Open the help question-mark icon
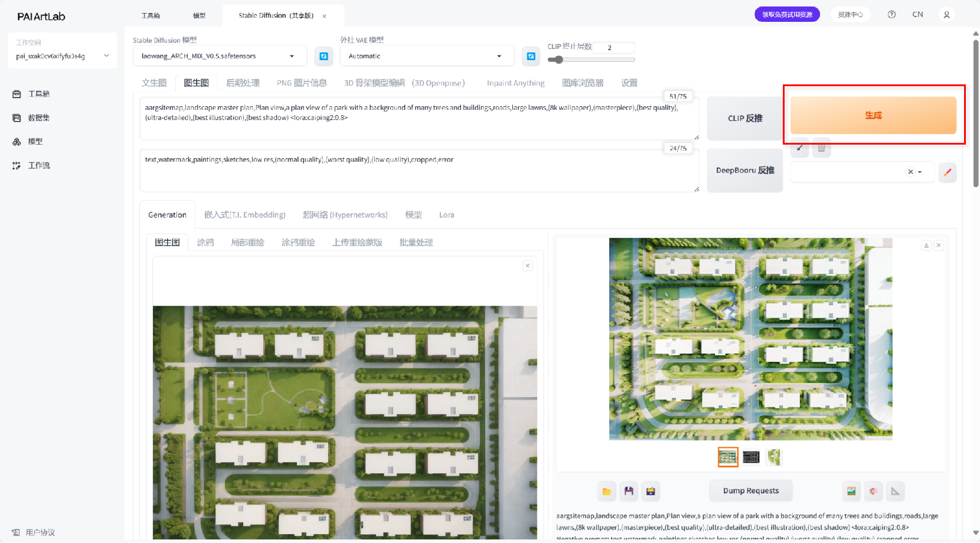 tap(891, 15)
